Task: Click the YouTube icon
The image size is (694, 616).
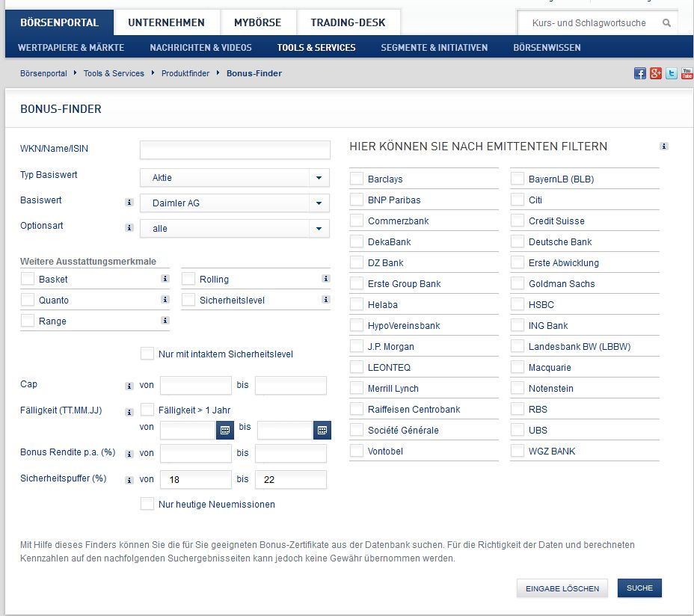Action: [687, 73]
